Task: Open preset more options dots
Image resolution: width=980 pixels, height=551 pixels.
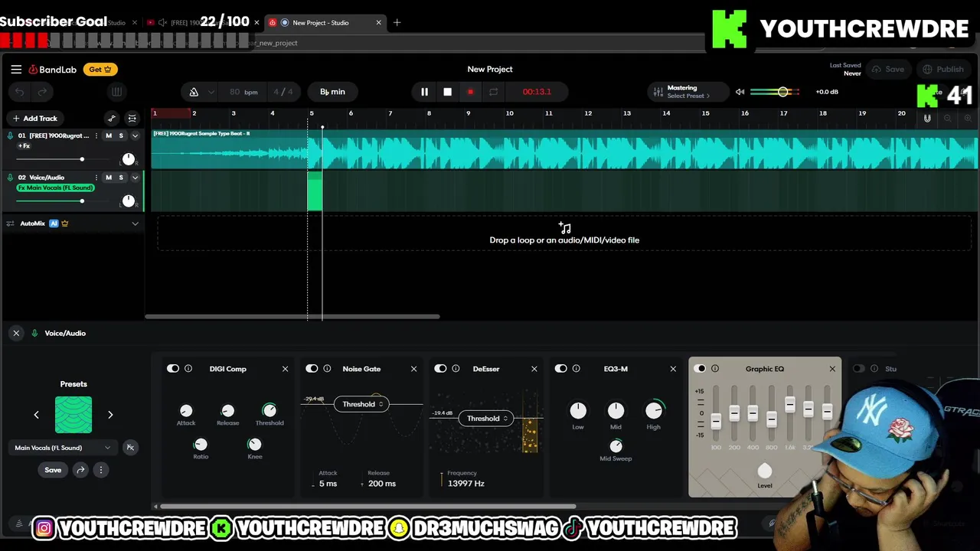Action: tap(100, 470)
